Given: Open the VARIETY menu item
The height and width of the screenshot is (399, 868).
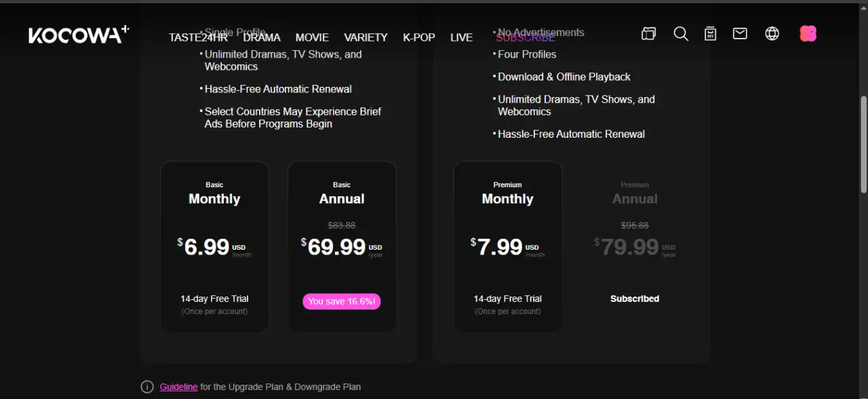Looking at the screenshot, I should point(366,37).
